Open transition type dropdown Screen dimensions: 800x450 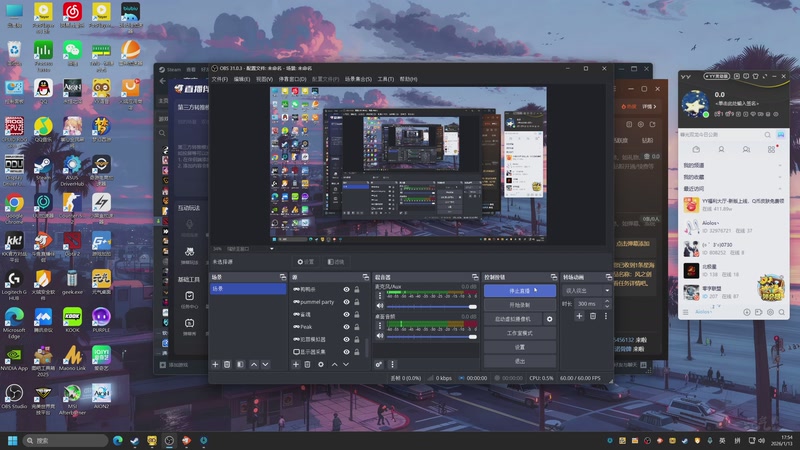point(587,290)
